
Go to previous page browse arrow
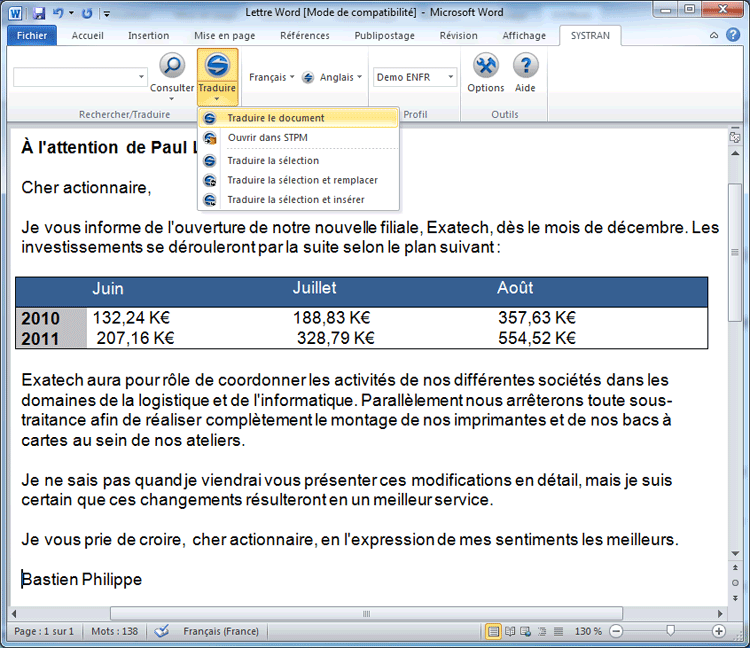(735, 568)
